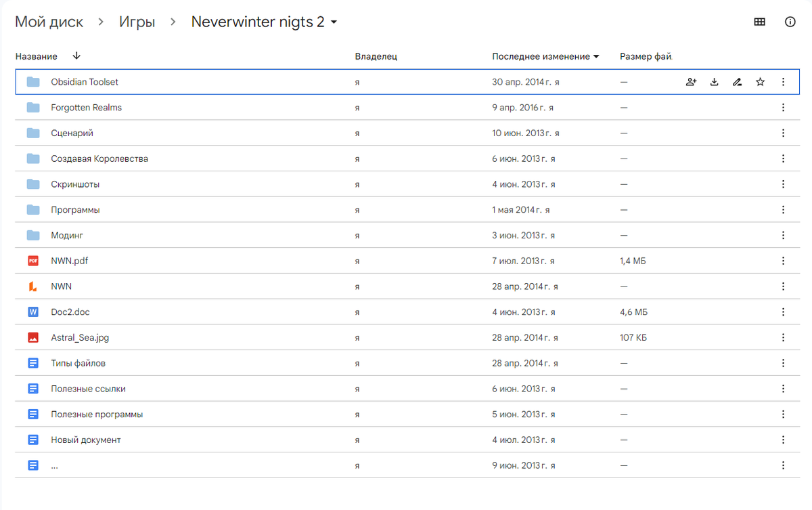Select the Полезные ссылки document
The image size is (812, 510).
(88, 389)
